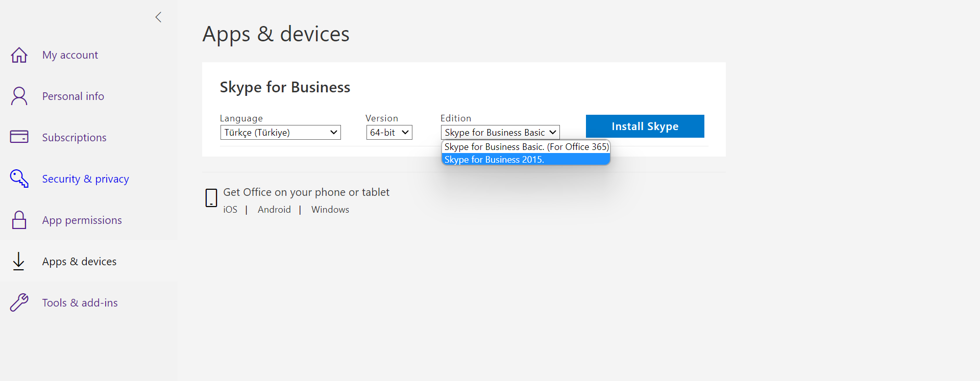
Task: Click the home icon beside My account
Action: point(19,55)
